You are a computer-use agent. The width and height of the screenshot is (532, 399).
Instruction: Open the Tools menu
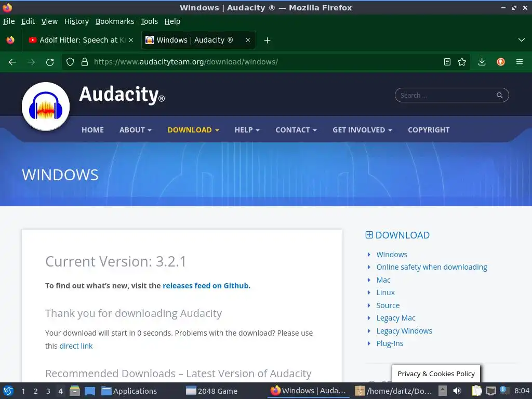[149, 21]
